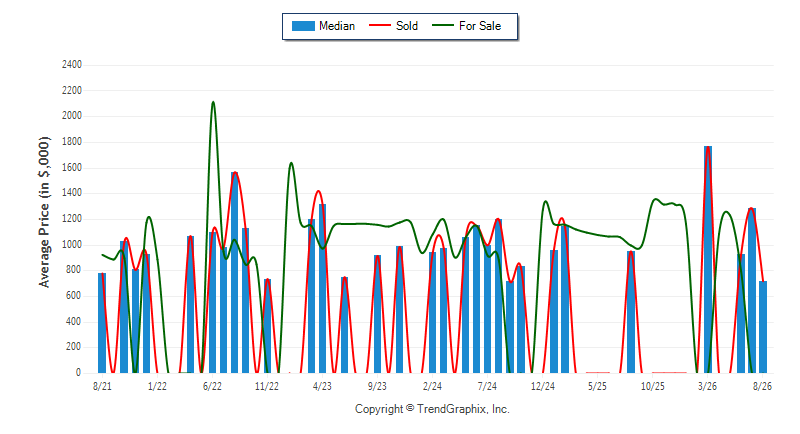Click the green For Sale legend line icon

tap(443, 25)
